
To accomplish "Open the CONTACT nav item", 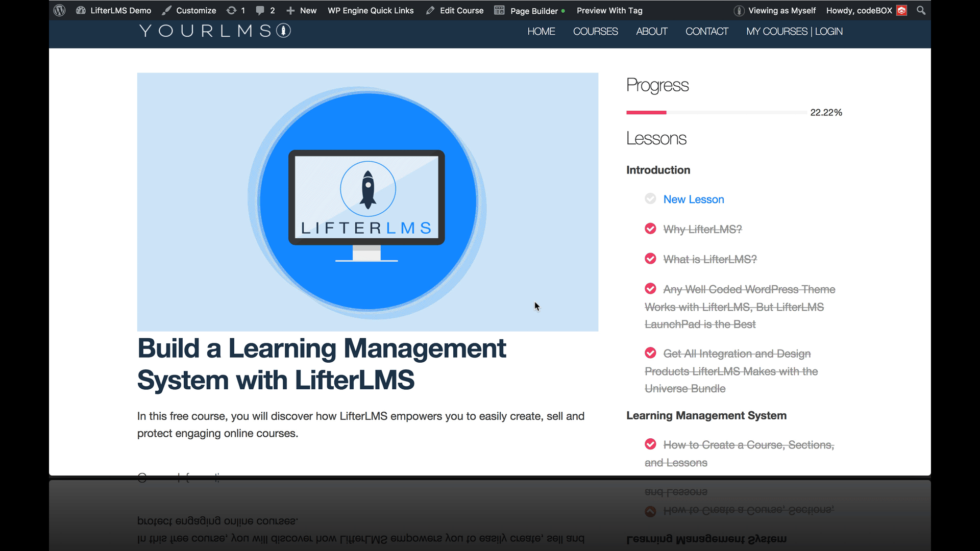I will (x=706, y=31).
